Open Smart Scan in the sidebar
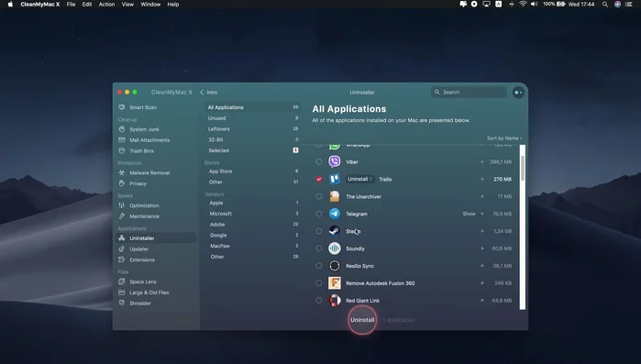Viewport: 641px width, 364px height. click(138, 107)
